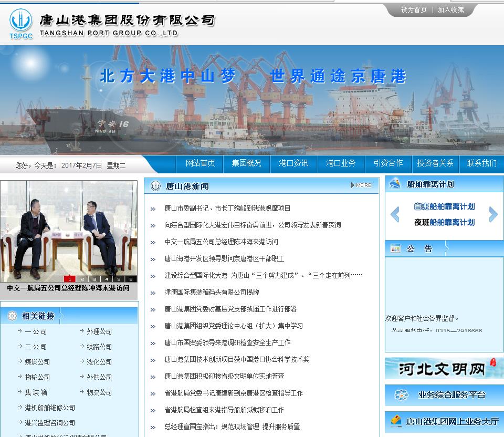Open news 唐山港集团组织党委理论中心组（扩大）集中学习
Screen dimensions: 504x437
click(234, 326)
